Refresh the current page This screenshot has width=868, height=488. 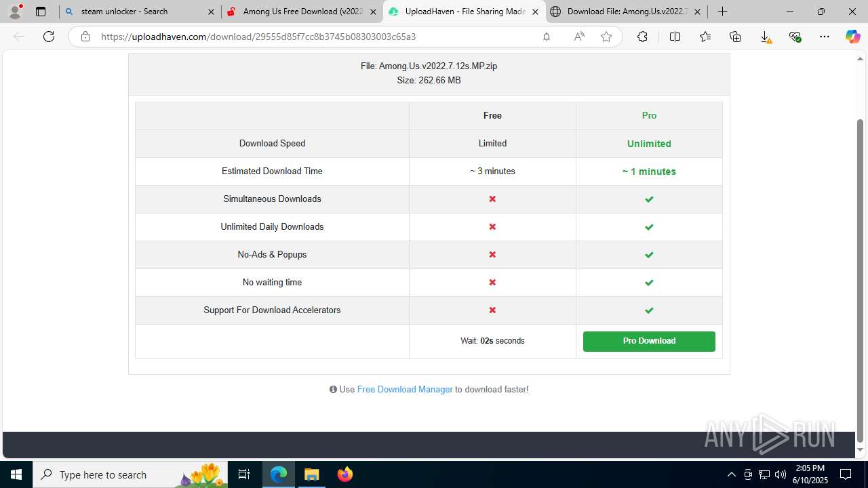tap(49, 37)
